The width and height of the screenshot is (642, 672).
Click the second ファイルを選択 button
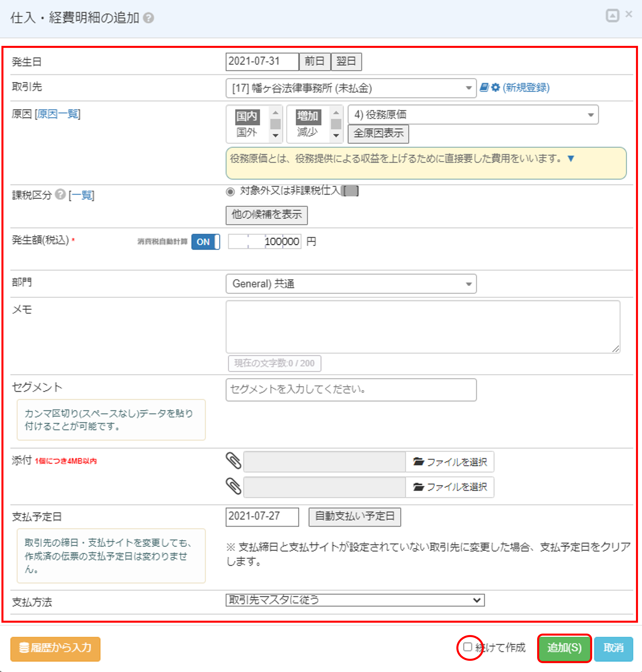[450, 487]
